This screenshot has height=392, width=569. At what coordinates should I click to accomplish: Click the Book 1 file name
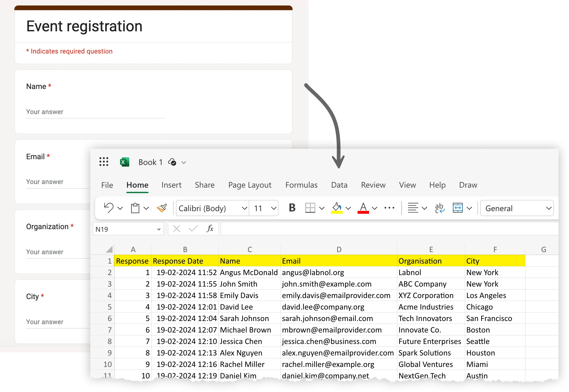[151, 162]
